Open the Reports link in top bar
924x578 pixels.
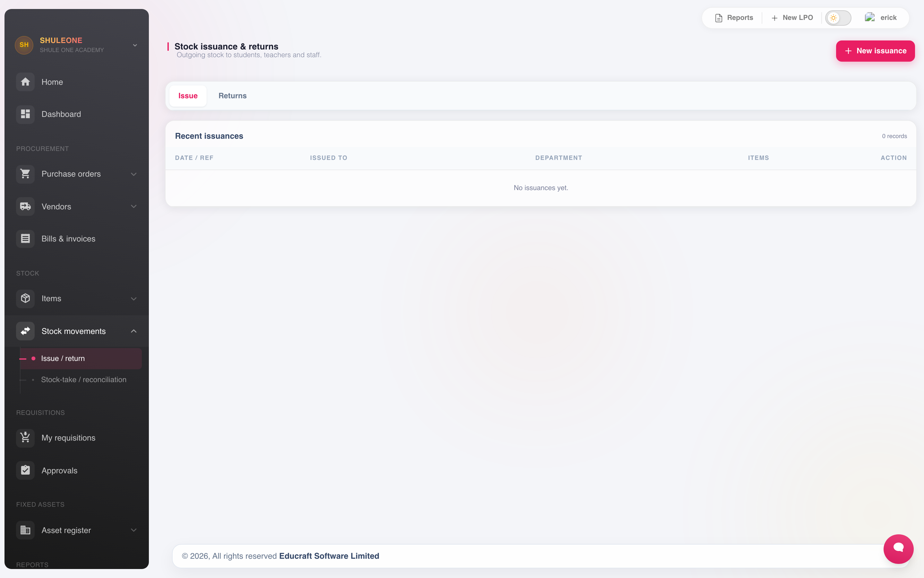tap(734, 18)
